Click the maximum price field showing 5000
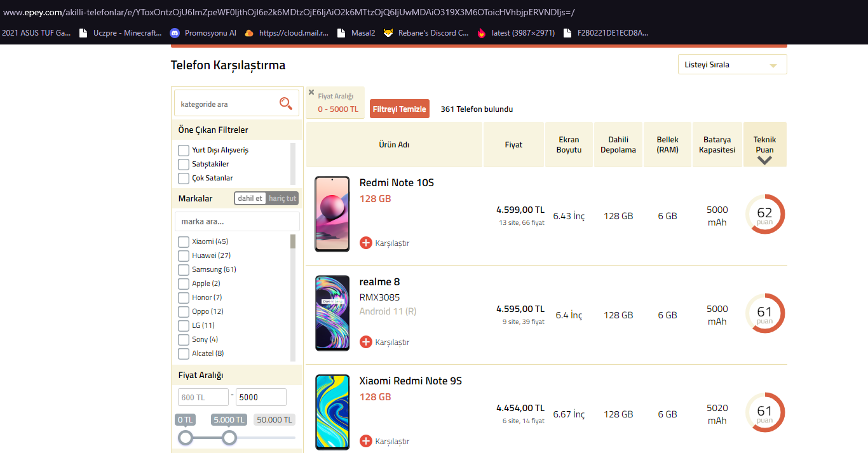 point(261,397)
